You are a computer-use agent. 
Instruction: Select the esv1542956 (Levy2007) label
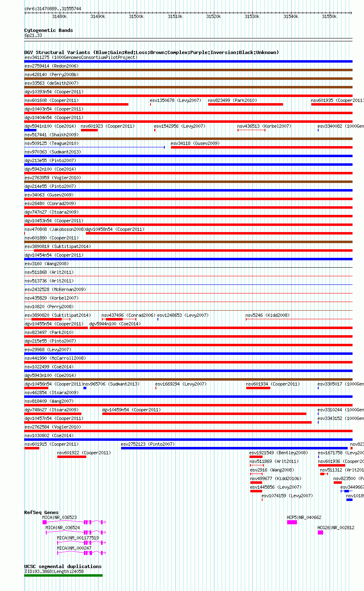click(180, 126)
